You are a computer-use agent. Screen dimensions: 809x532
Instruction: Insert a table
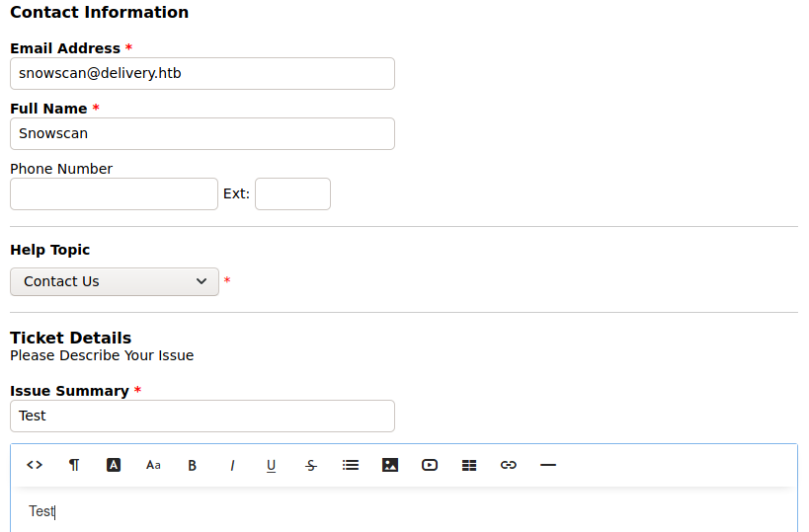469,465
